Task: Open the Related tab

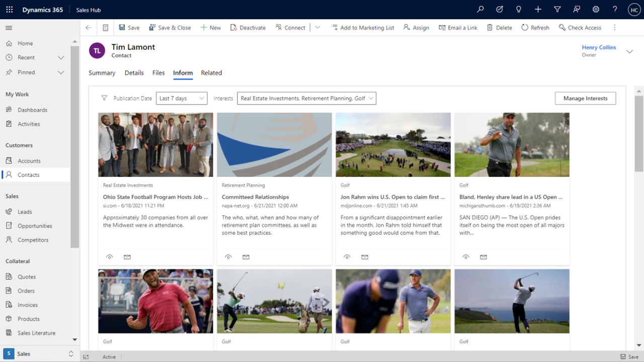Action: click(211, 73)
